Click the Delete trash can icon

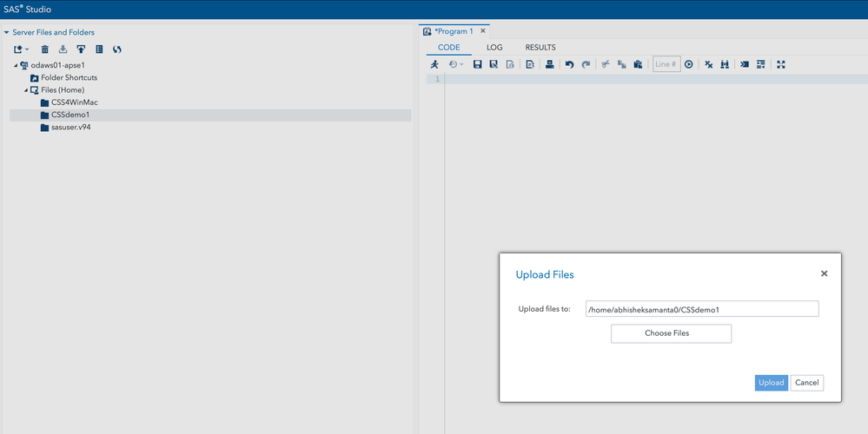(45, 49)
